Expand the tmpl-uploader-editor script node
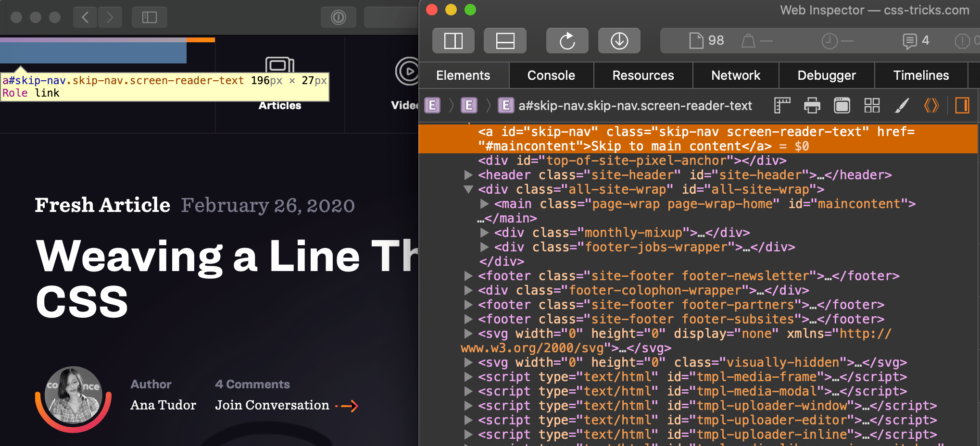Image resolution: width=980 pixels, height=446 pixels. [468, 420]
